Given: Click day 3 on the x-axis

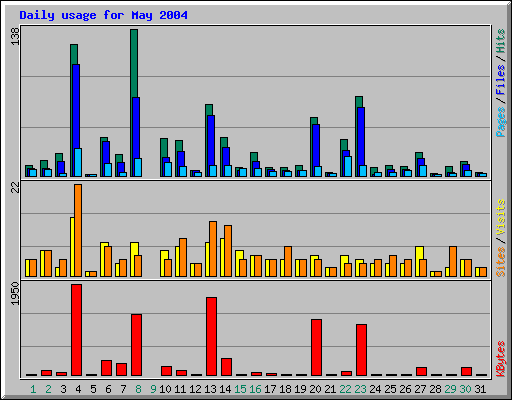Looking at the screenshot, I should click(x=63, y=389).
